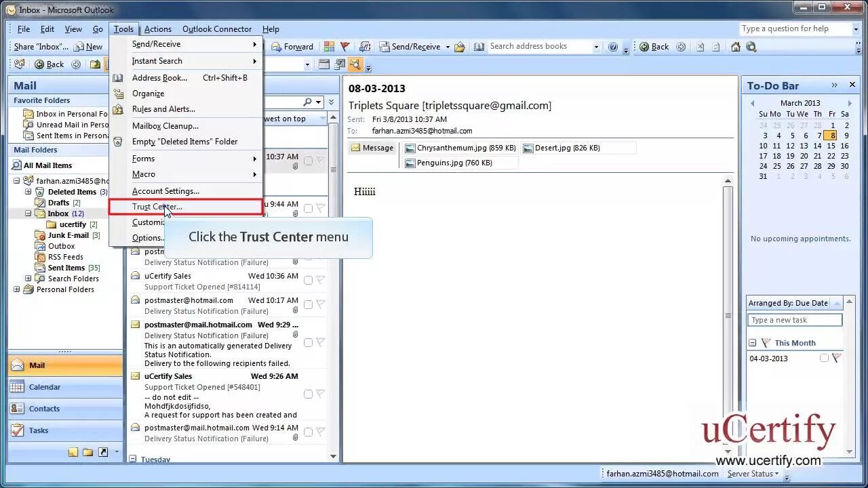Switch to the Tasks pane
868x488 pixels.
(x=66, y=430)
